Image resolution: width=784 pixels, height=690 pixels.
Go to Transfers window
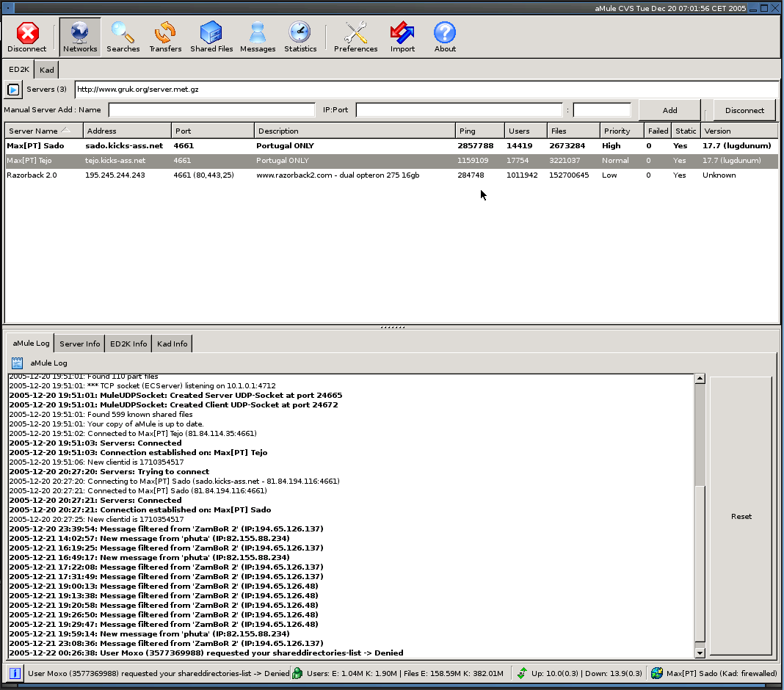[x=165, y=37]
